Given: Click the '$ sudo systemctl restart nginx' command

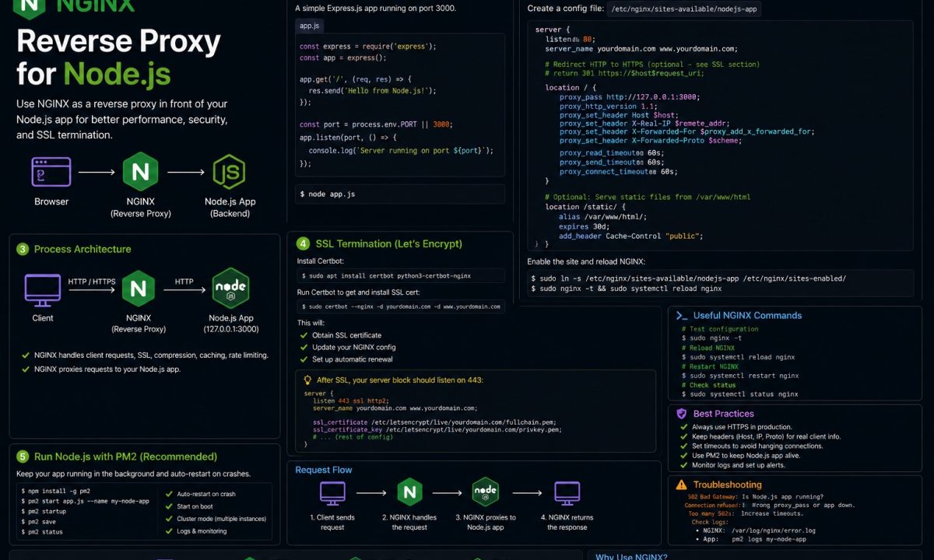Looking at the screenshot, I should tap(740, 376).
